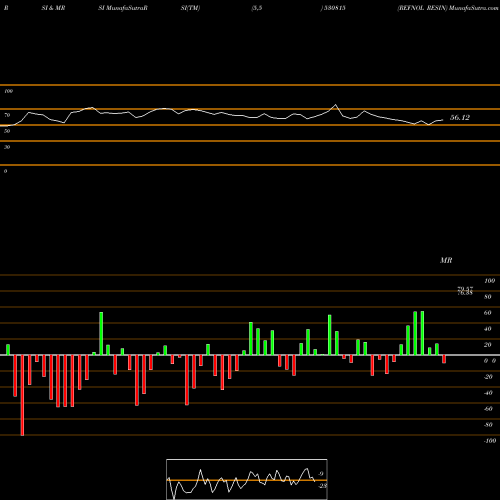
Task: Click the MR axis label 40
Action: pyautogui.click(x=488, y=329)
